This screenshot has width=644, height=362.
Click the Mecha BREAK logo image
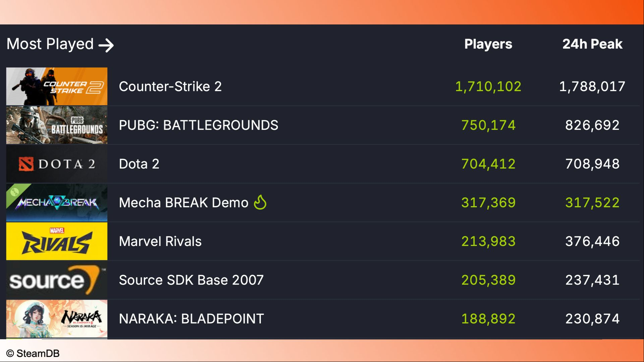click(57, 203)
